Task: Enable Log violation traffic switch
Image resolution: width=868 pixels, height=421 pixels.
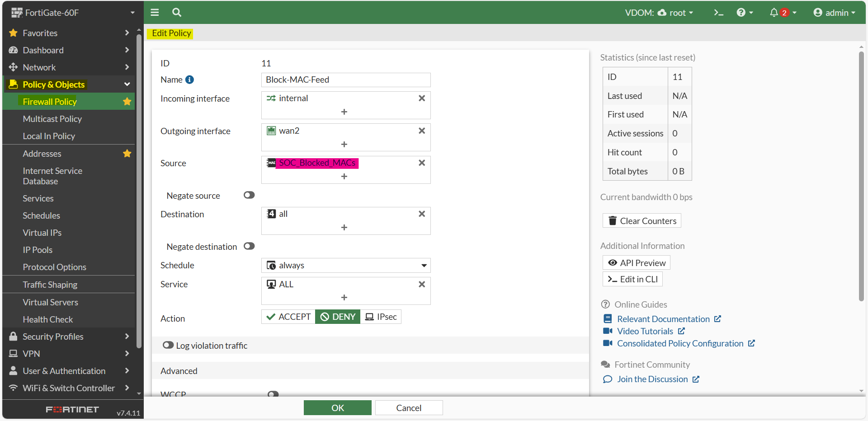Action: [168, 345]
